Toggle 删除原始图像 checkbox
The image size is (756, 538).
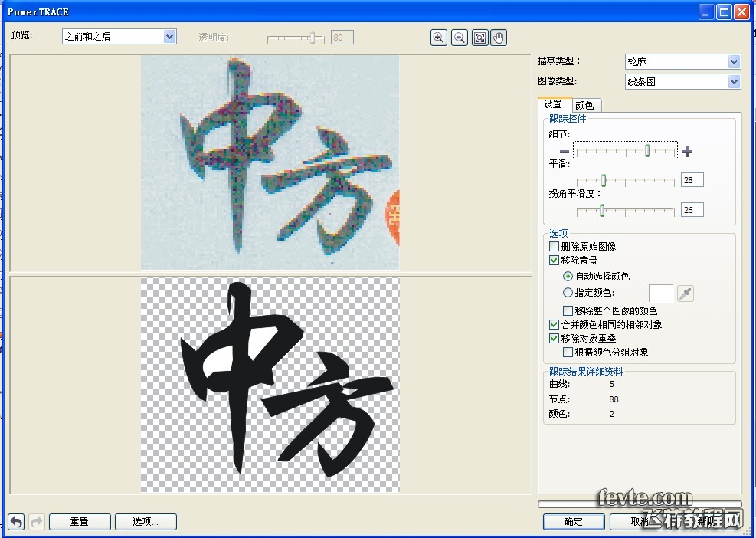554,246
